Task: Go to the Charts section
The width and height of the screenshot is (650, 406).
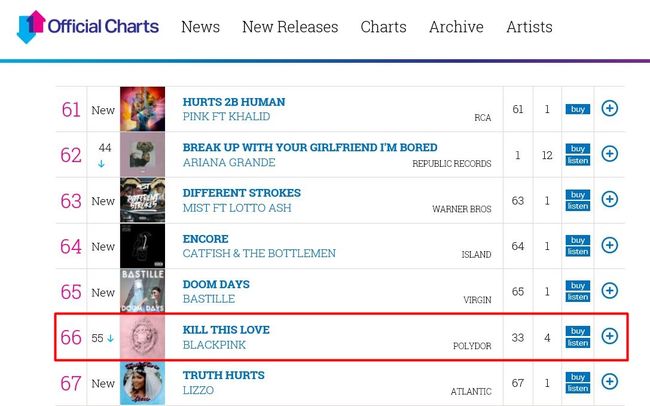Action: pos(384,27)
